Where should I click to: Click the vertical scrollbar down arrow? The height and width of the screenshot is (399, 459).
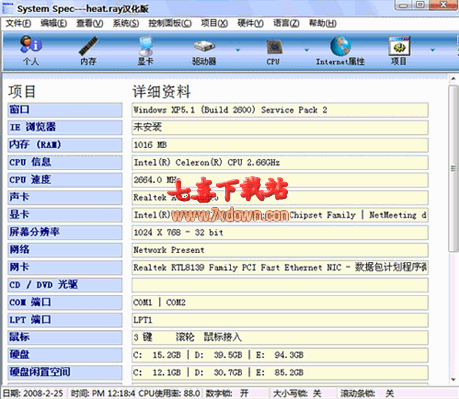point(453,379)
